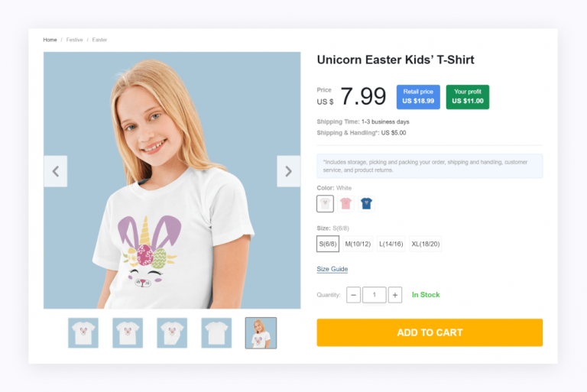Select size L(14/16)
Screen dimensions: 587x392
click(x=392, y=244)
